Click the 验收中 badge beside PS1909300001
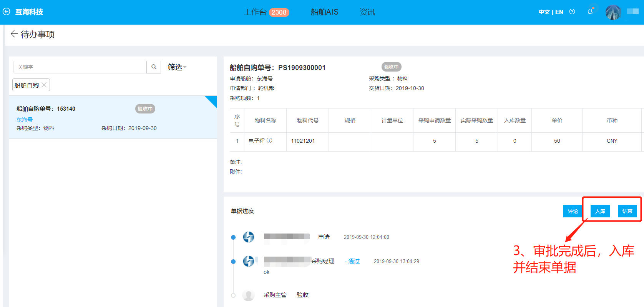This screenshot has width=644, height=307. 391,67
